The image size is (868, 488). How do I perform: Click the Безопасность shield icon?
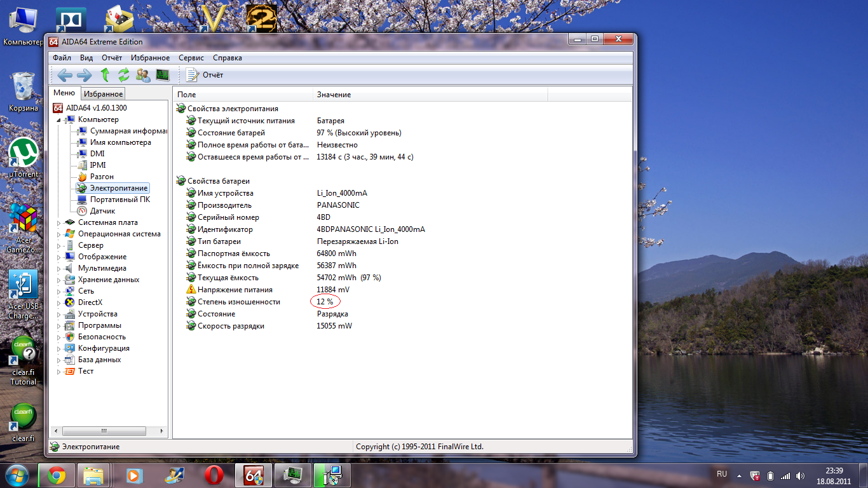(x=70, y=337)
